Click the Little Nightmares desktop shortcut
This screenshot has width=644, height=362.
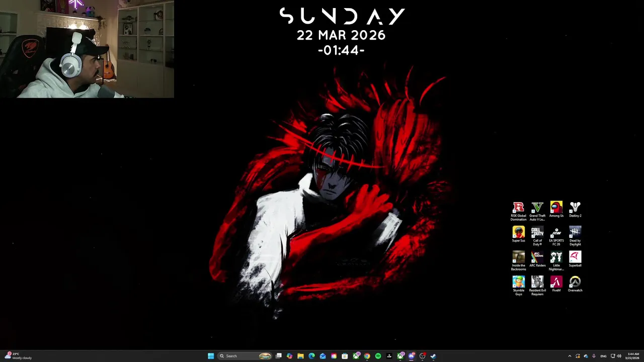point(556,261)
